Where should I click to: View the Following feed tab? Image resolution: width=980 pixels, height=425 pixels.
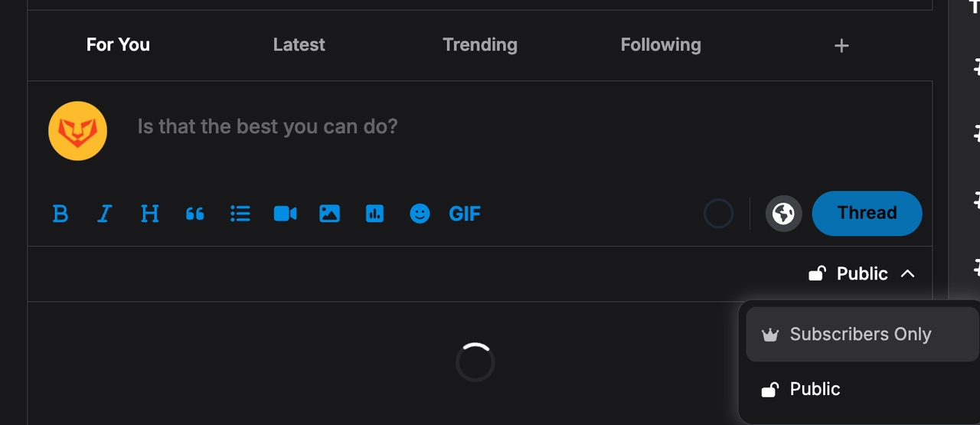pyautogui.click(x=661, y=45)
